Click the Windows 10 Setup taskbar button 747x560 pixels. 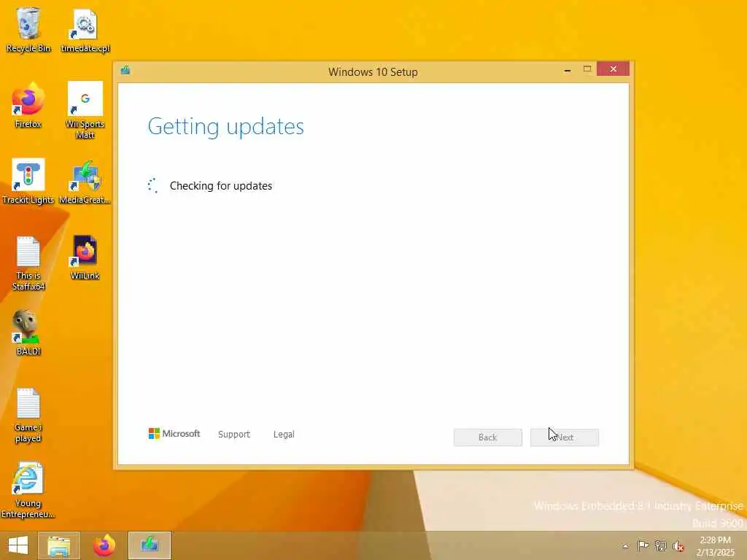pos(149,545)
